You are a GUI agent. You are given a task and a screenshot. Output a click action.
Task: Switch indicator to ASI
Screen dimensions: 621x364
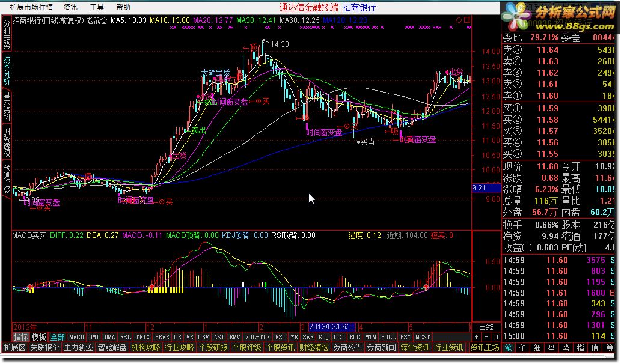click(219, 337)
